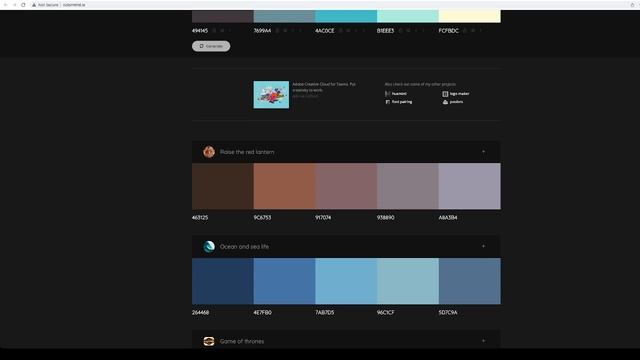The height and width of the screenshot is (360, 640).
Task: Click the Ocean and sea life avatar icon
Action: click(x=209, y=247)
